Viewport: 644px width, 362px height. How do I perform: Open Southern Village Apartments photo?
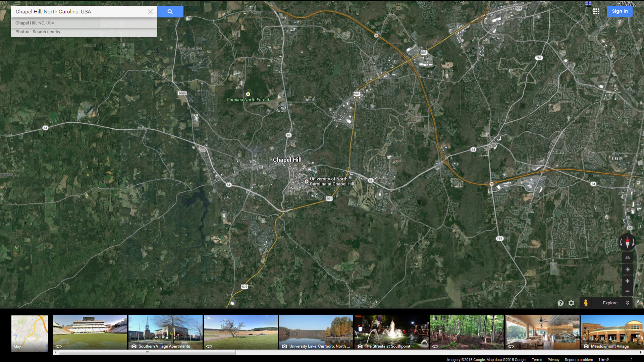click(x=165, y=332)
